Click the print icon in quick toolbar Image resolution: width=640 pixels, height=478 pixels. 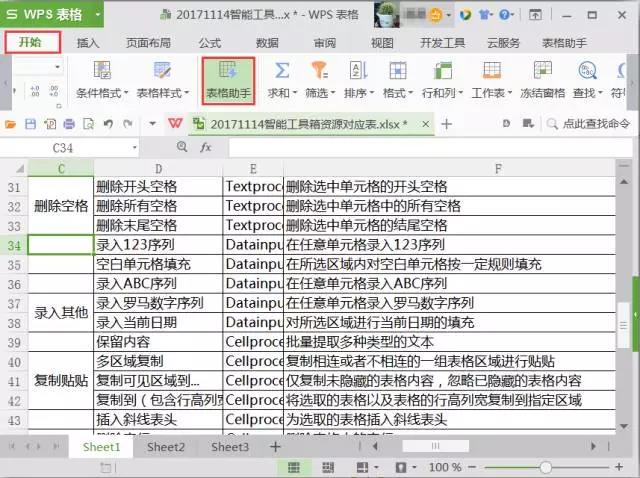click(x=69, y=124)
